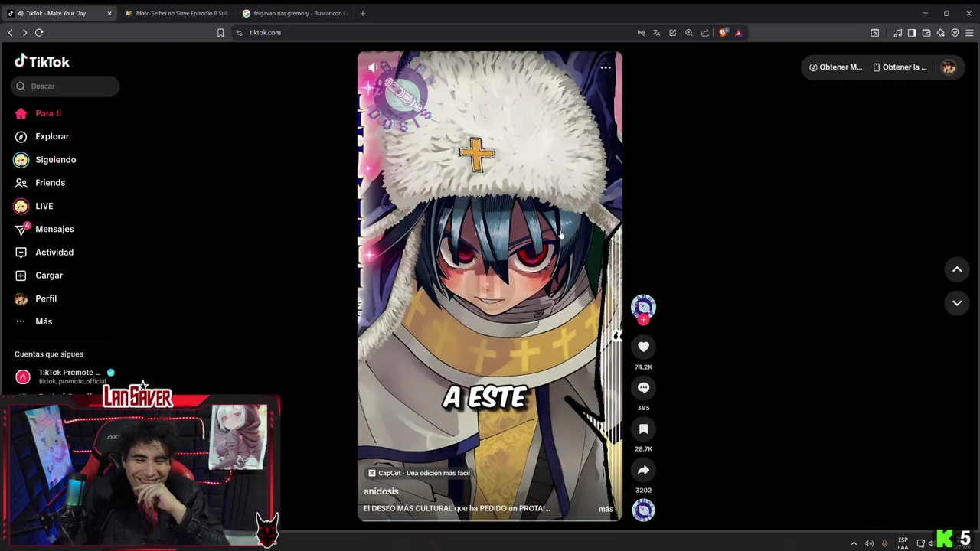The height and width of the screenshot is (551, 980).
Task: Go to the Siguiendo feed
Action: point(44,160)
